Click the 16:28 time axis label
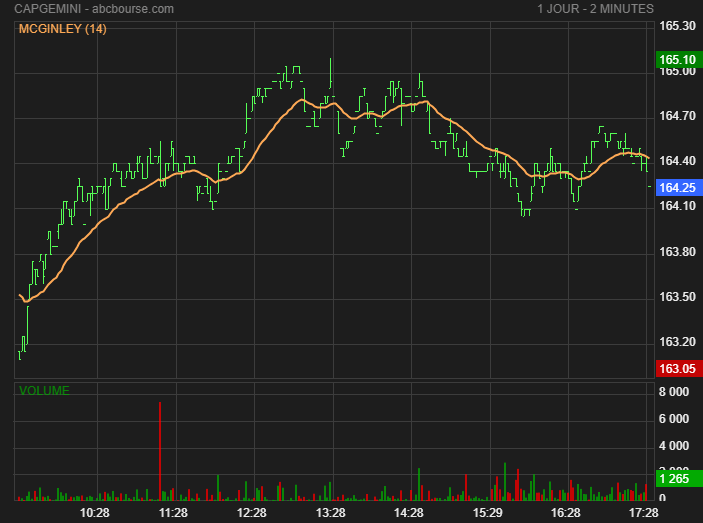This screenshot has height=523, width=703. click(565, 513)
